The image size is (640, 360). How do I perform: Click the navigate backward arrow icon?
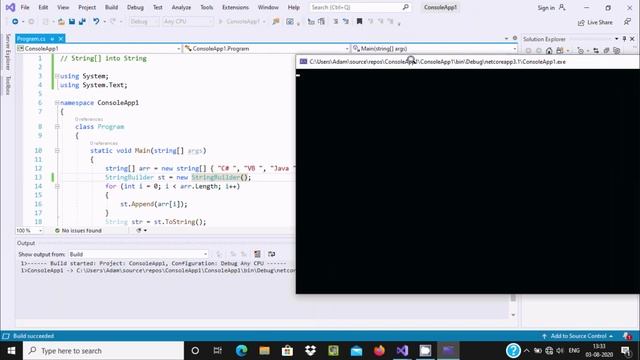tap(15, 22)
